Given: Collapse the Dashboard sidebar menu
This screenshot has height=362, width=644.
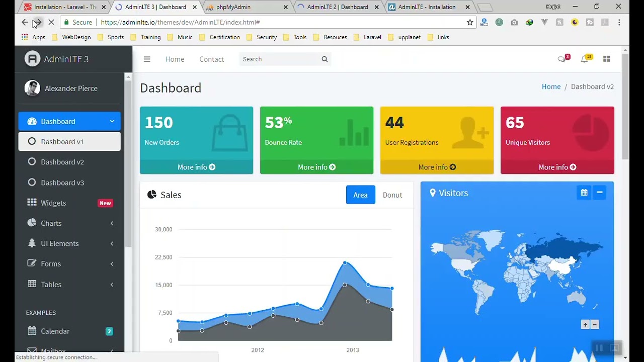Looking at the screenshot, I should (69, 121).
